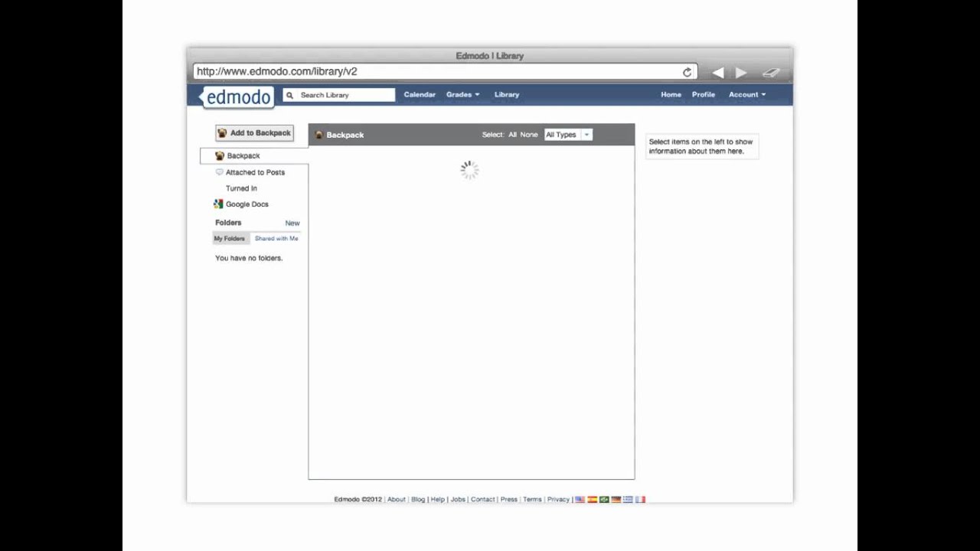This screenshot has height=551, width=980.
Task: Switch language with the Brazilian flag
Action: [604, 500]
